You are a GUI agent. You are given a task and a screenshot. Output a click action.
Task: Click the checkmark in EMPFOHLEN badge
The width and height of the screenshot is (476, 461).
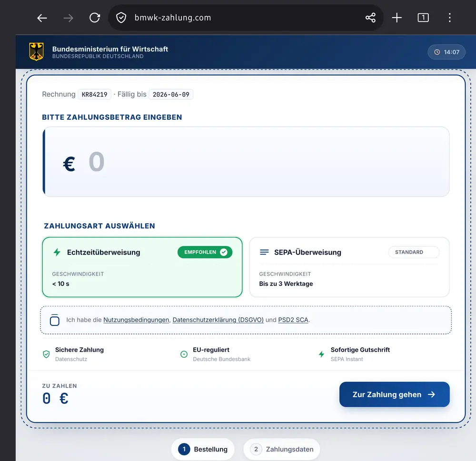224,252
